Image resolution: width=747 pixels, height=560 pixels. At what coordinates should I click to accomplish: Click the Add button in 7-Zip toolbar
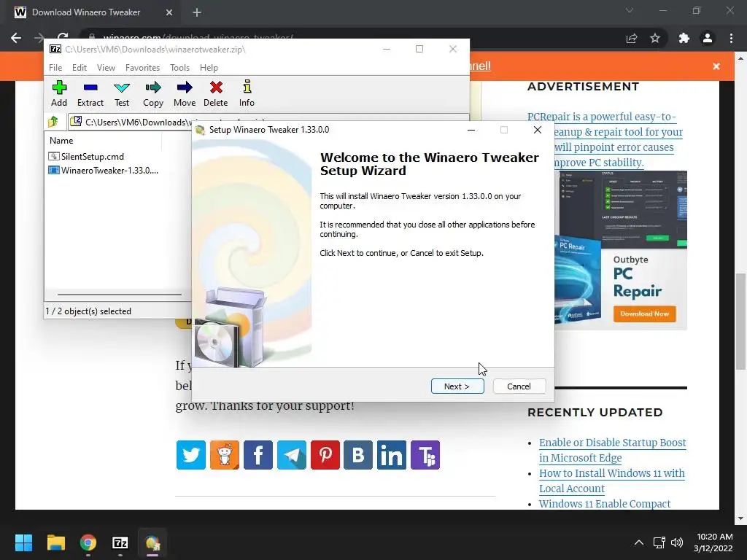(x=59, y=93)
